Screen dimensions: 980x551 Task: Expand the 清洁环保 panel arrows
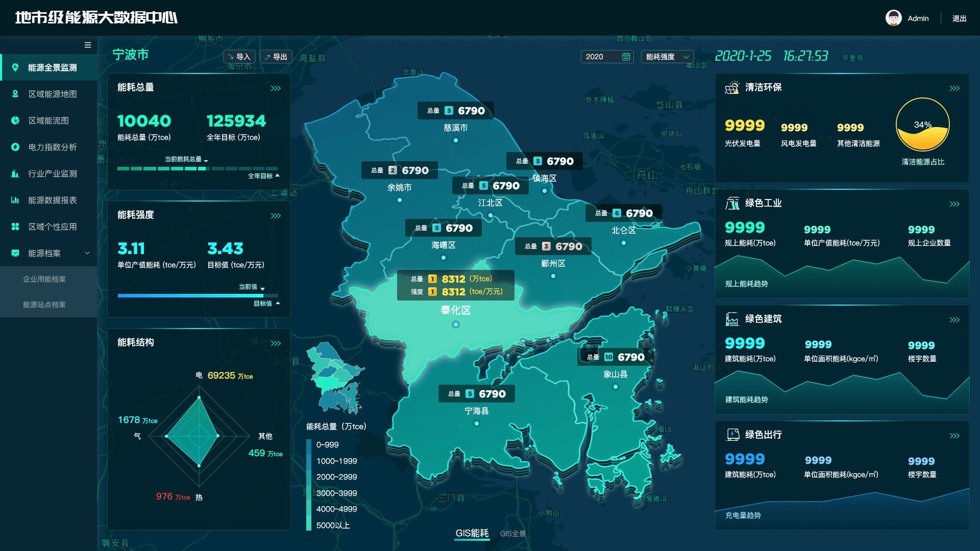pos(954,88)
